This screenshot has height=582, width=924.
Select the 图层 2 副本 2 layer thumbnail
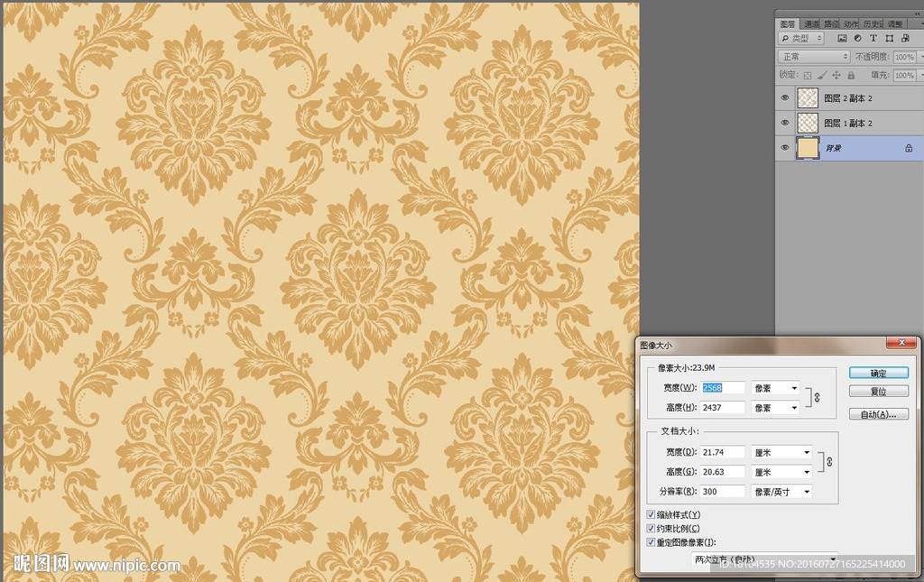pyautogui.click(x=808, y=97)
